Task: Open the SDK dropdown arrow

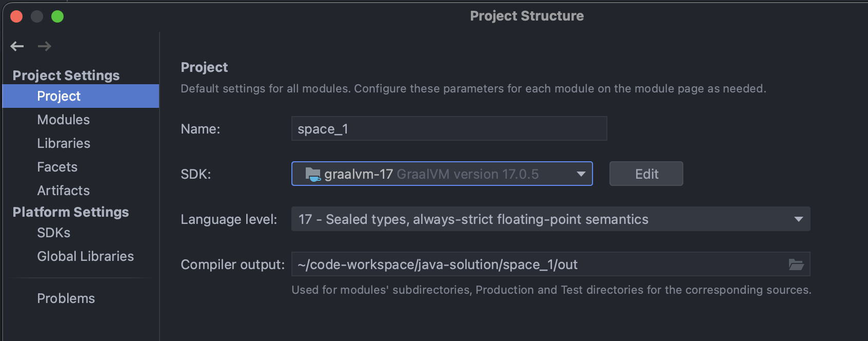Action: tap(581, 174)
